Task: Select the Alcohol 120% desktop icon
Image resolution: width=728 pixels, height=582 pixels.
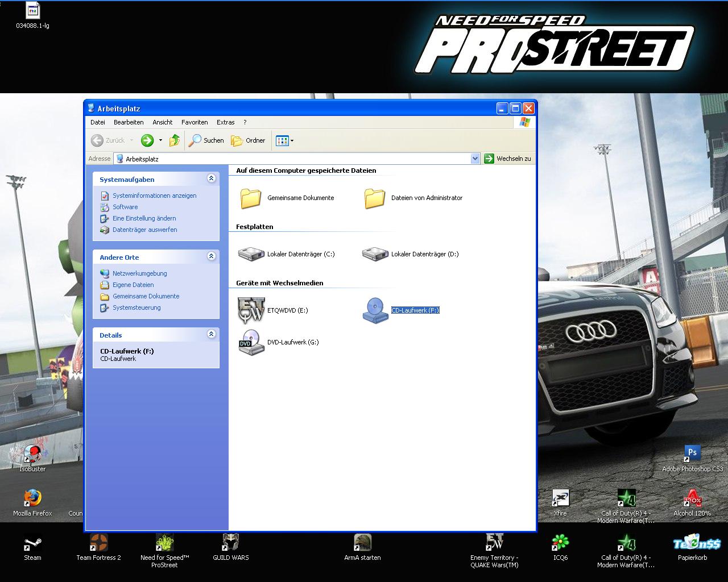Action: 692,498
